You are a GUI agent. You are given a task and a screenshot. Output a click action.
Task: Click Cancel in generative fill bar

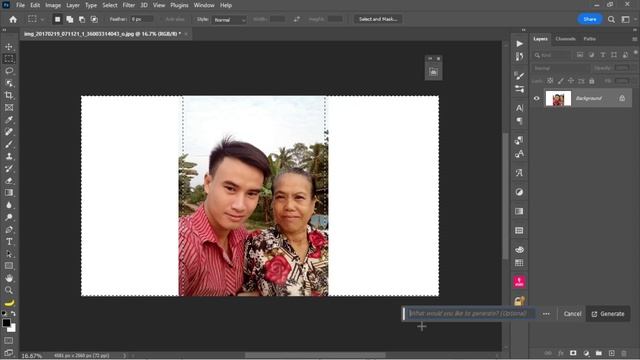[572, 314]
